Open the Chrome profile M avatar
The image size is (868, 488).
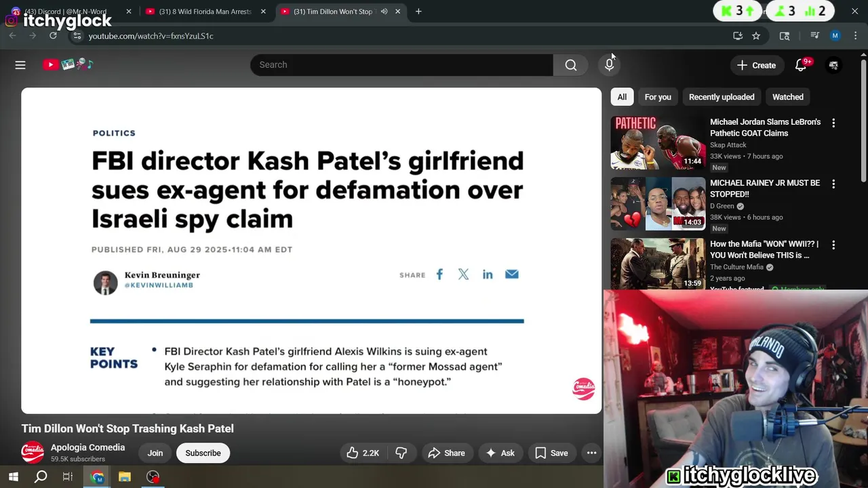(835, 36)
